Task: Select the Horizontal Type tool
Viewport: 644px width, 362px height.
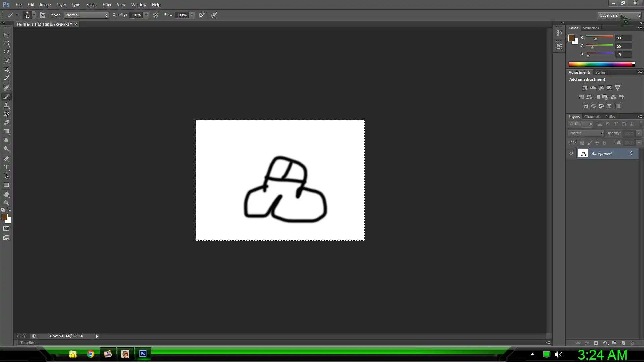Action: pyautogui.click(x=6, y=167)
